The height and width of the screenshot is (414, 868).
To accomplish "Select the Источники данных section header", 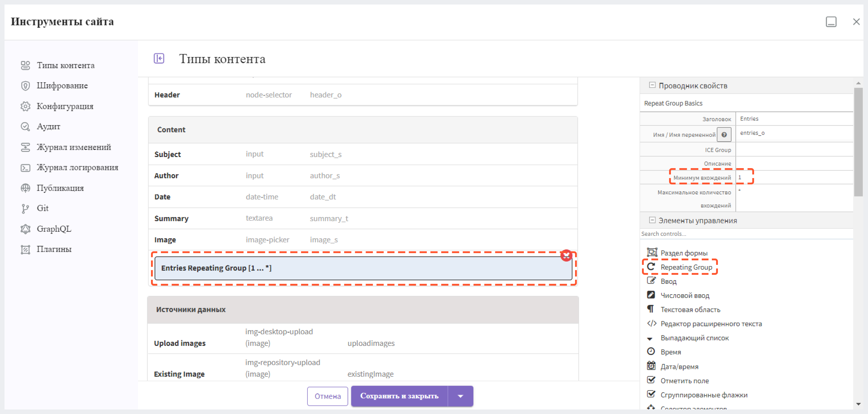I will tap(363, 309).
